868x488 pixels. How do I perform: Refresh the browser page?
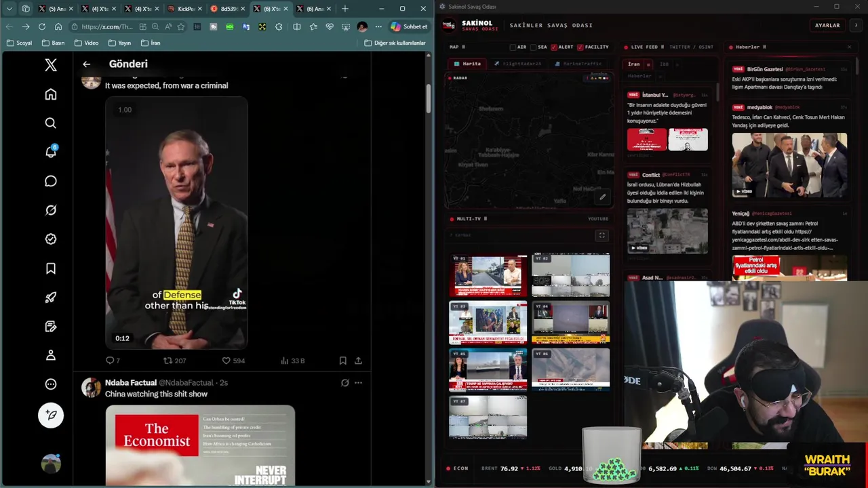pos(42,26)
